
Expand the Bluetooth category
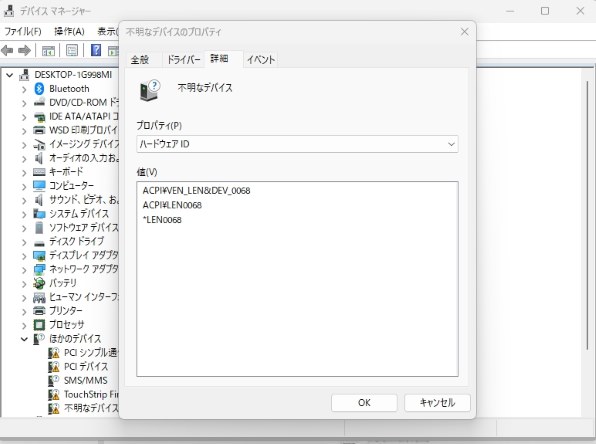click(24, 89)
